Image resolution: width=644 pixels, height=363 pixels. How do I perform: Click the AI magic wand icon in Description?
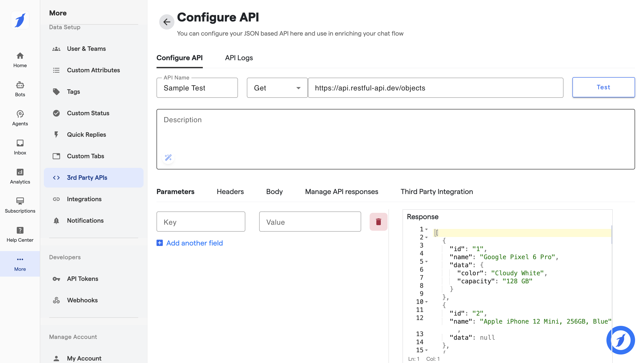tap(168, 158)
